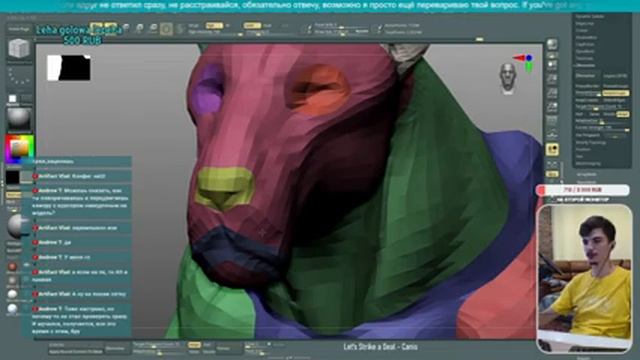Activate the Scale transform icon

140,28
